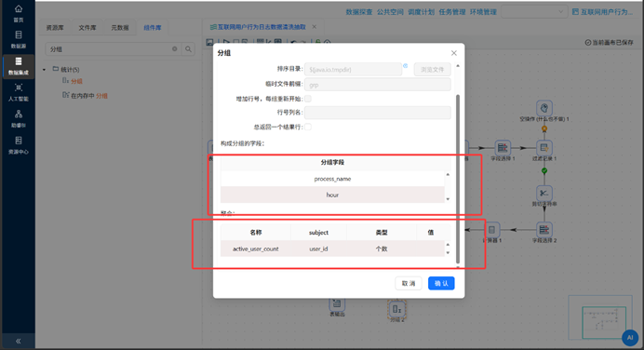
Task: Select the hour row
Action: pyautogui.click(x=332, y=195)
